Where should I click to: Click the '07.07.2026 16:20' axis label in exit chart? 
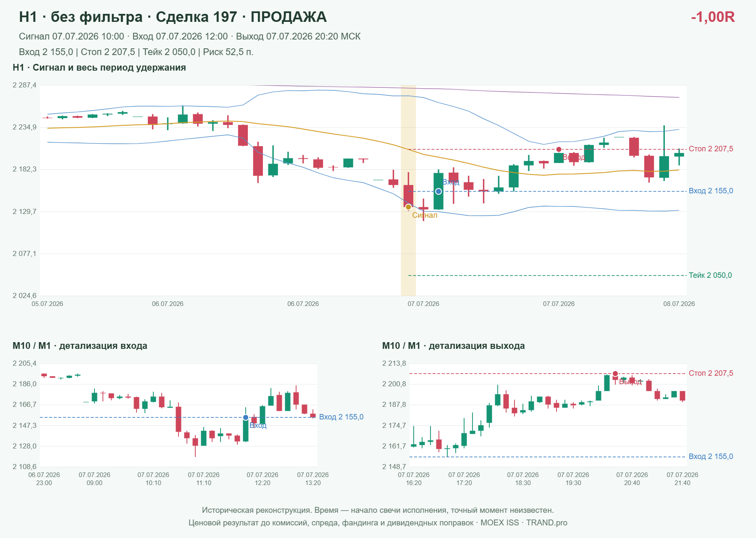click(414, 479)
